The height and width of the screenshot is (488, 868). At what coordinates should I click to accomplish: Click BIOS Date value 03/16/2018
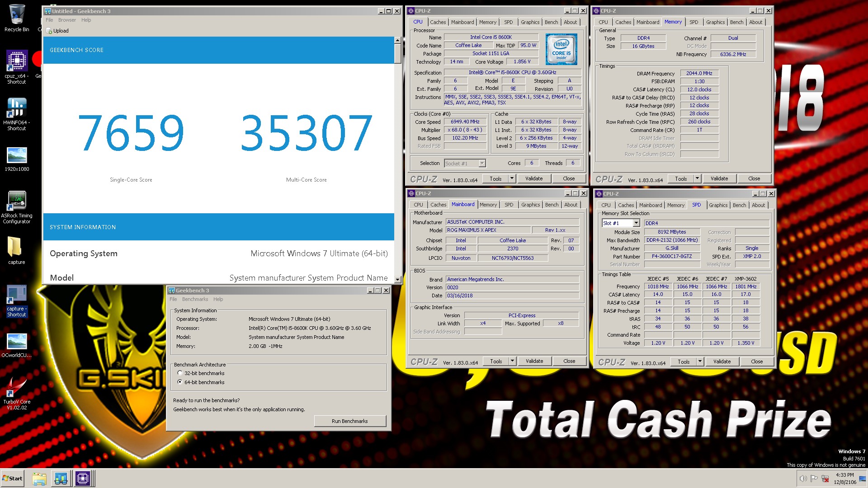point(512,296)
